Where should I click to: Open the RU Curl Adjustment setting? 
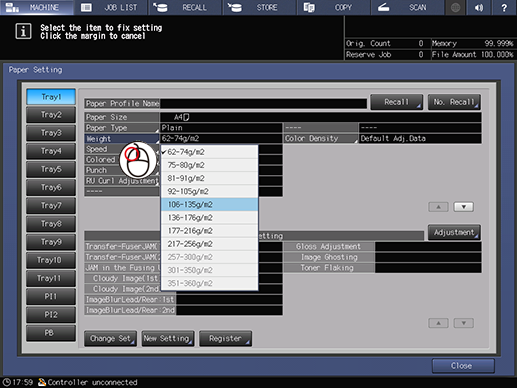click(x=122, y=181)
